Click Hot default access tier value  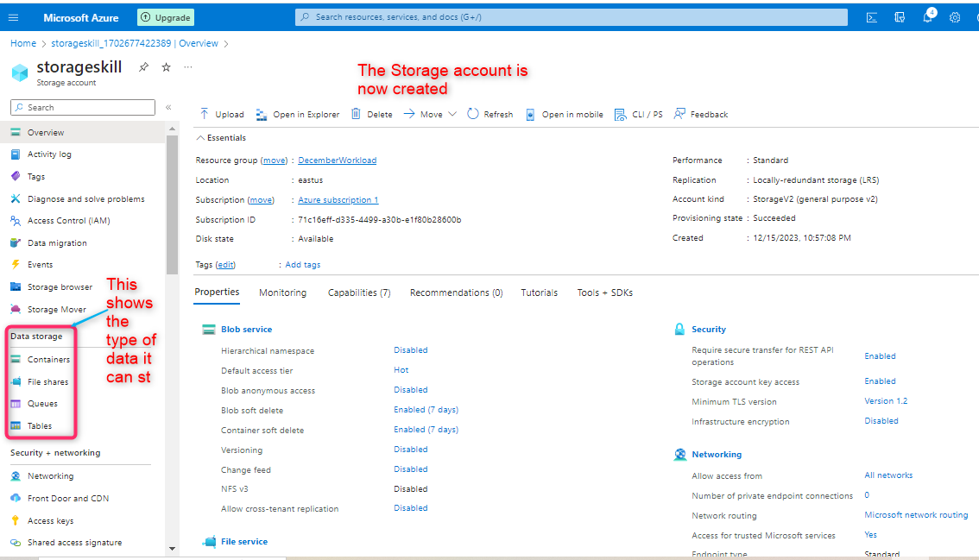pos(401,370)
